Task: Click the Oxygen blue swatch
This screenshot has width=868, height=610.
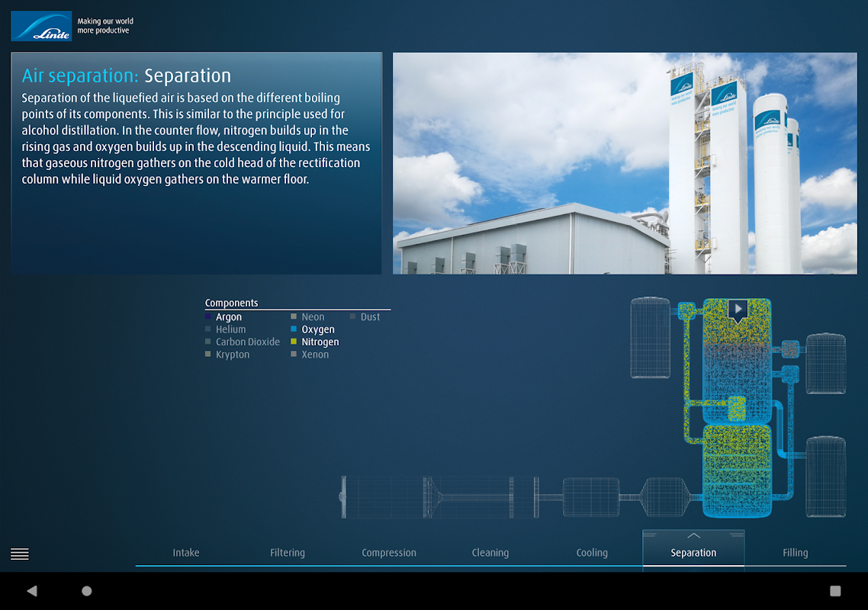Action: (294, 329)
